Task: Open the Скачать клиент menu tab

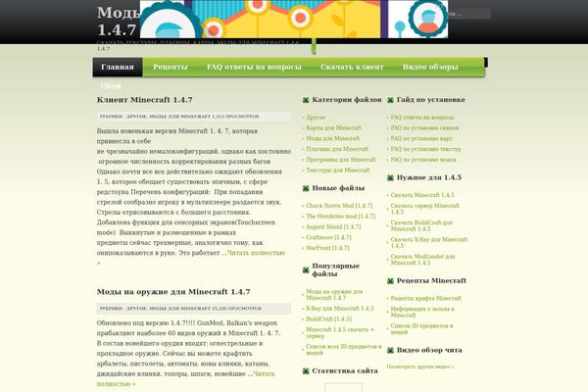Action: [x=352, y=68]
